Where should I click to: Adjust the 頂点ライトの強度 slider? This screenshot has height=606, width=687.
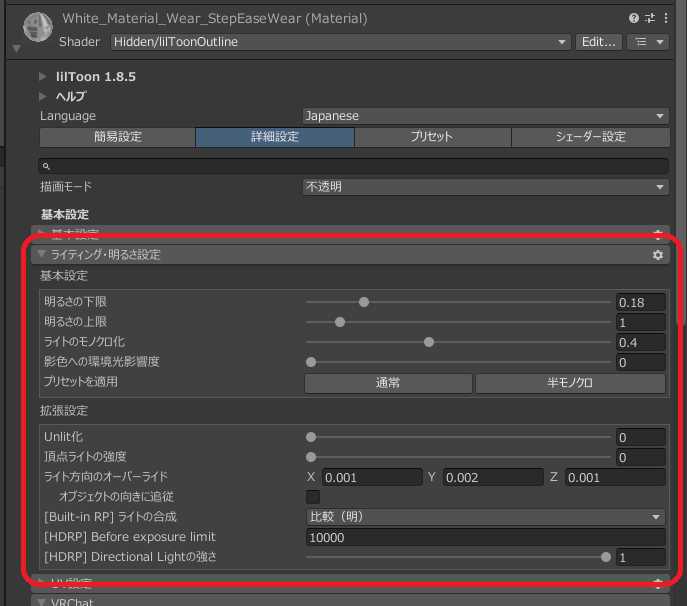458,457
